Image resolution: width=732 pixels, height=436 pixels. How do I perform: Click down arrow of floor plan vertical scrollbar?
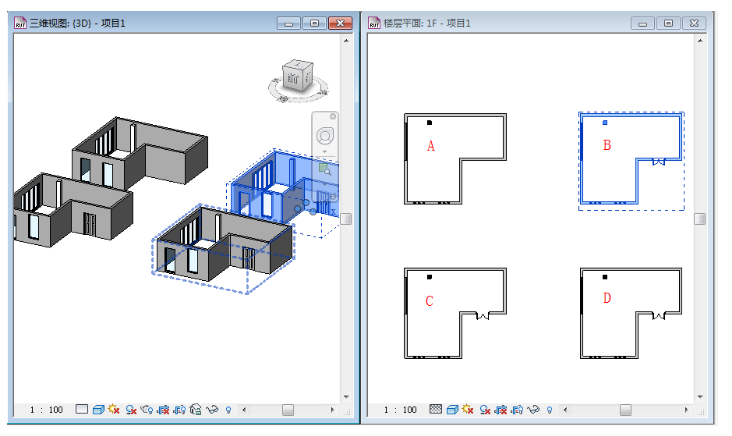pyautogui.click(x=700, y=397)
